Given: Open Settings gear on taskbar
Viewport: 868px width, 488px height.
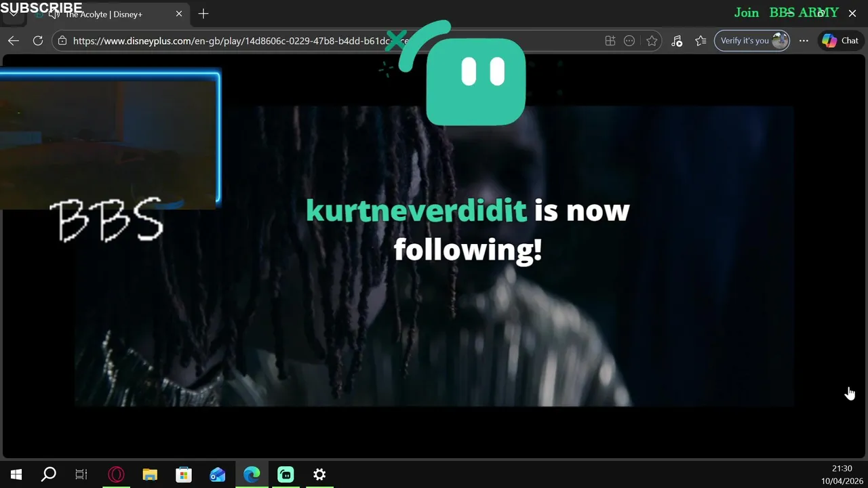Looking at the screenshot, I should point(319,474).
